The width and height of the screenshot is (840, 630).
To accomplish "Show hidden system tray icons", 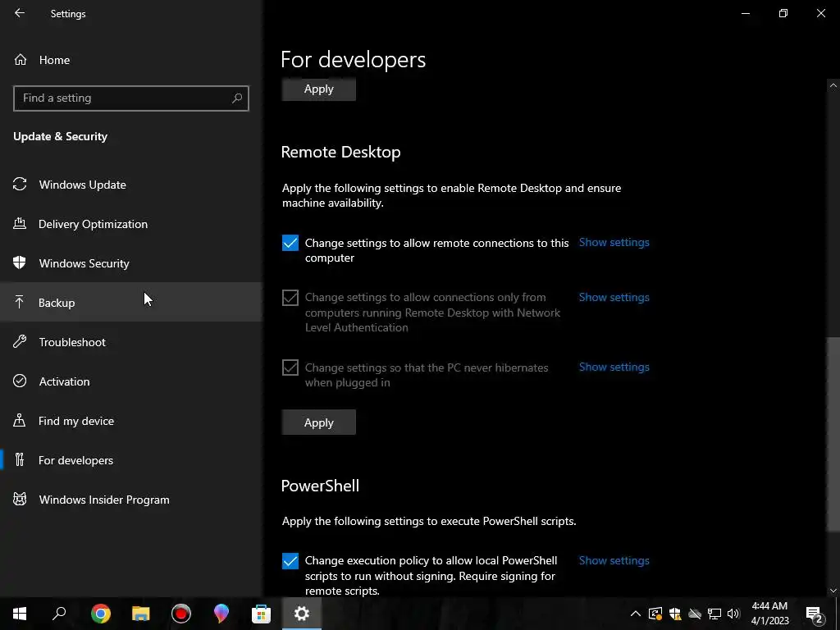I will pos(636,614).
